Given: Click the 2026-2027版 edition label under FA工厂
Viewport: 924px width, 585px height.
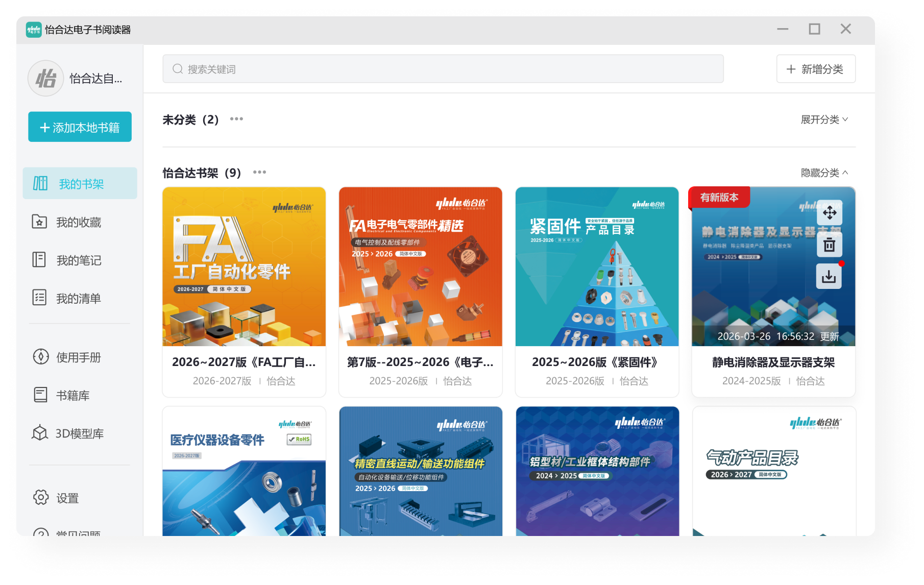Looking at the screenshot, I should tap(222, 381).
